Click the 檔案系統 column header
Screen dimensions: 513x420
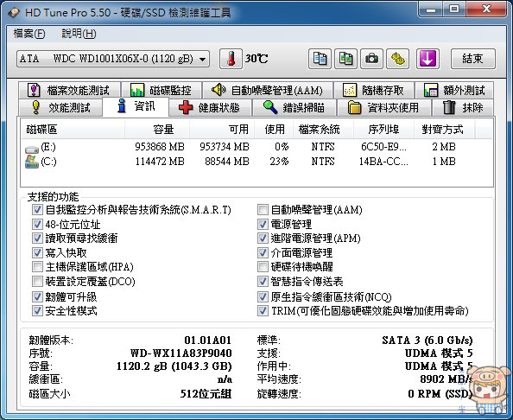pyautogui.click(x=323, y=130)
